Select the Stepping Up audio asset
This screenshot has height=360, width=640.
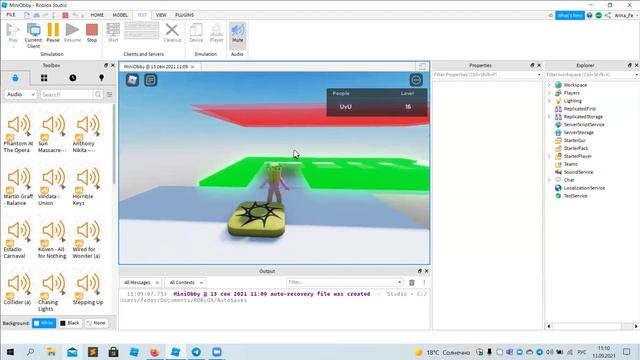tap(87, 290)
